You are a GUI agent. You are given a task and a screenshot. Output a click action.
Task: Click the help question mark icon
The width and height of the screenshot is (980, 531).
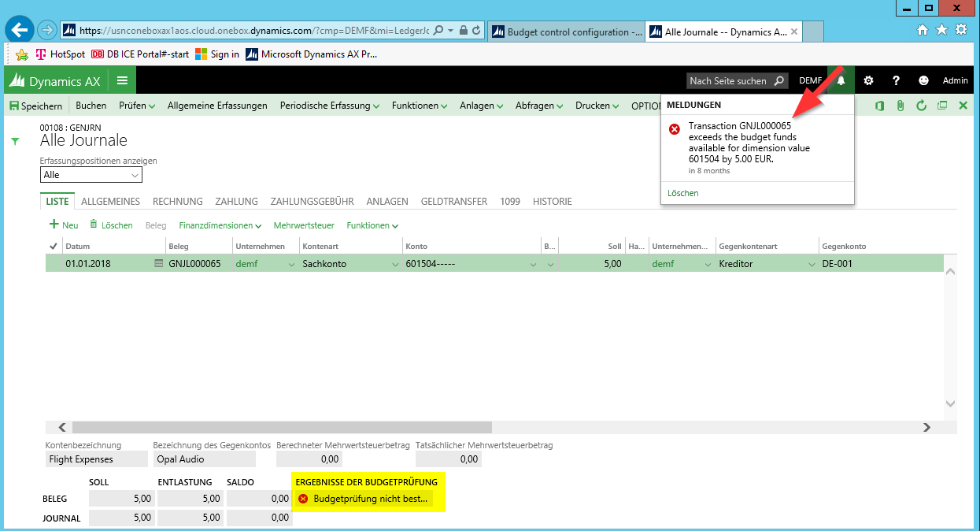tap(896, 80)
